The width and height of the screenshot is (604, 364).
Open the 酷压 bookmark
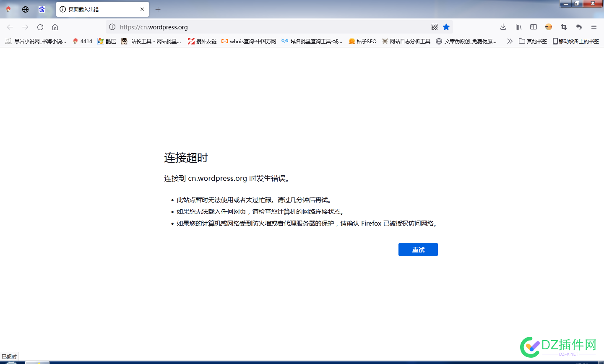click(107, 41)
